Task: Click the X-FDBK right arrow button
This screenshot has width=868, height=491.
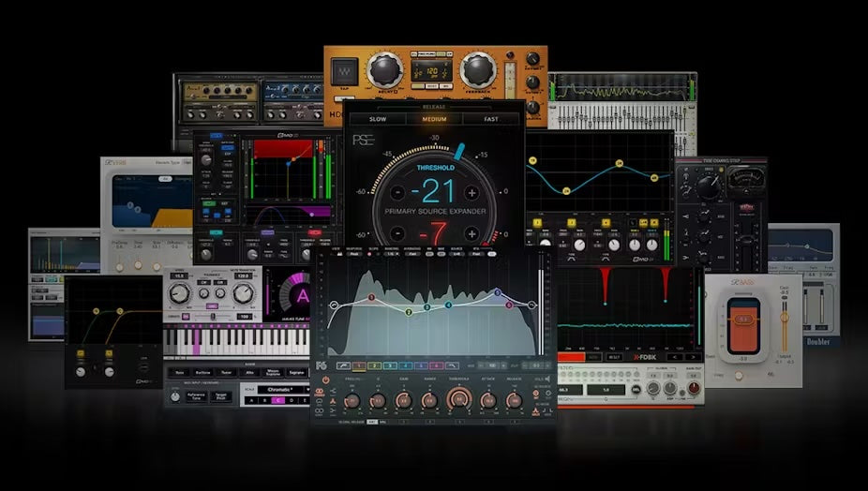Action: [x=693, y=357]
